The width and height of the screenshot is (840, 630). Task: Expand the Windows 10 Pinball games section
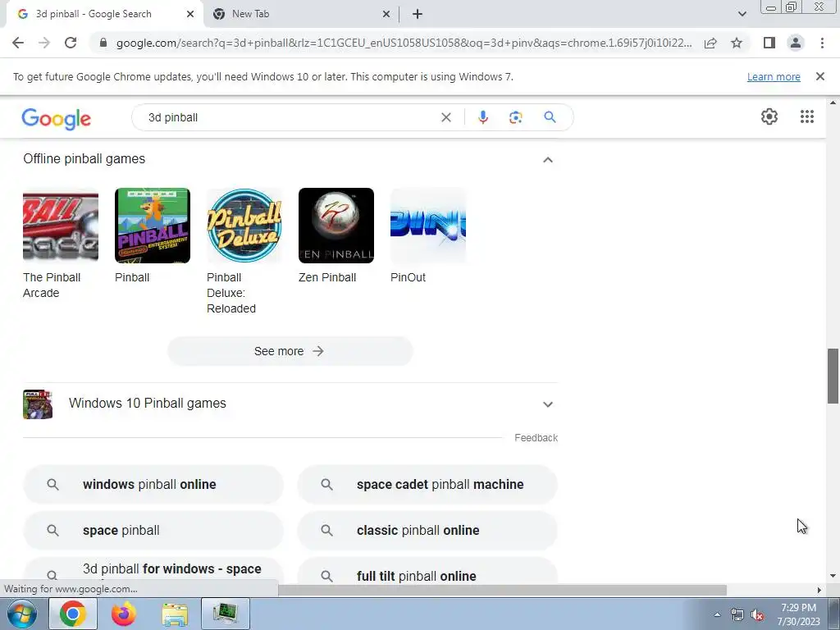click(547, 404)
